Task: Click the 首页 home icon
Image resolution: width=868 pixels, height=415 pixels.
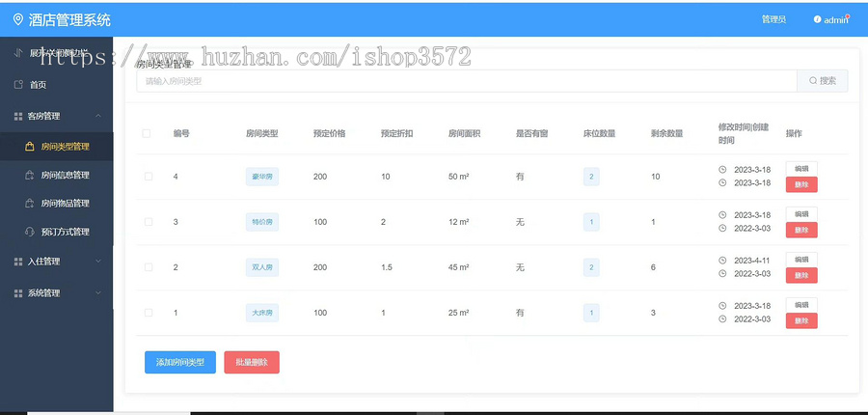Action: [x=18, y=85]
